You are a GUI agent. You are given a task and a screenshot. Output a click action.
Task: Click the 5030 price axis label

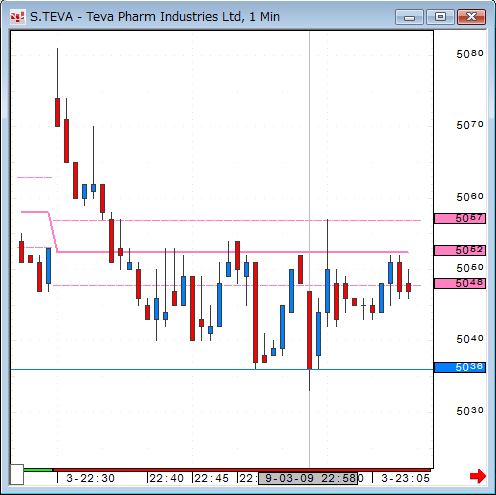click(470, 411)
